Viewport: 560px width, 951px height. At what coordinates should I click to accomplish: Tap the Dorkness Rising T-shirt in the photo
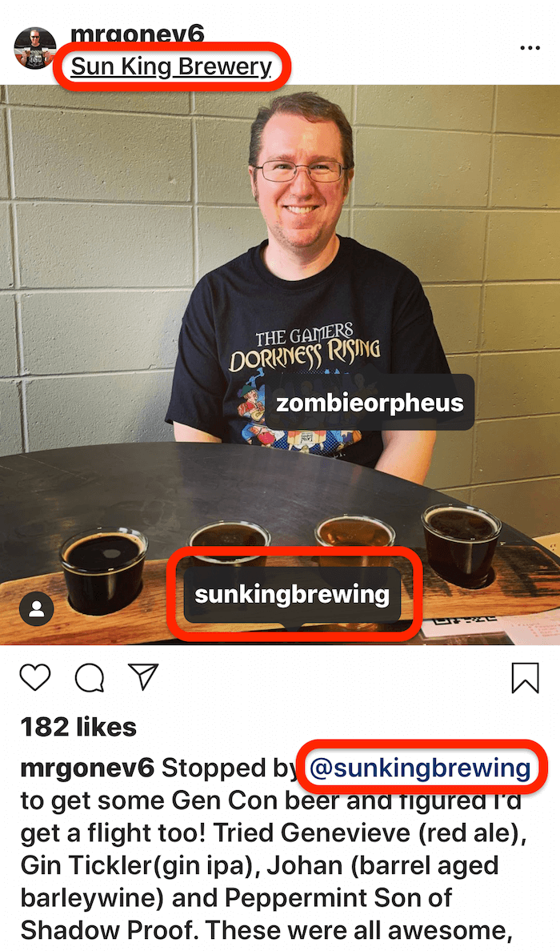tap(306, 351)
